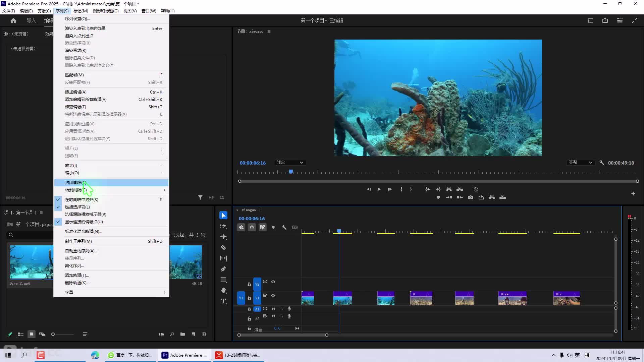Switch to 导入 workspace tab

[x=31, y=20]
